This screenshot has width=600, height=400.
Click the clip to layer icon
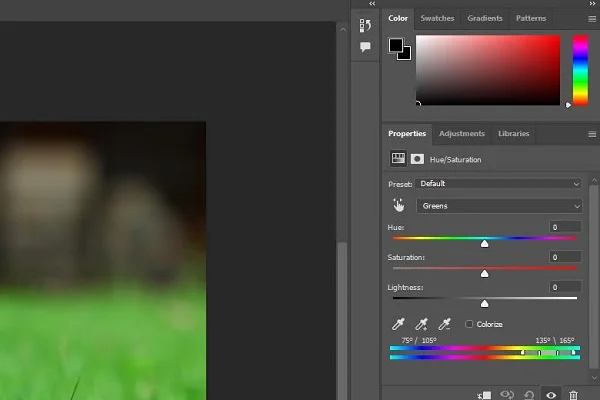pos(484,394)
